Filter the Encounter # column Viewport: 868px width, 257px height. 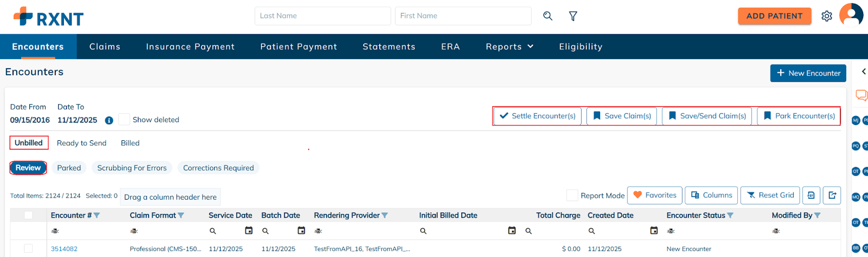[x=97, y=216]
